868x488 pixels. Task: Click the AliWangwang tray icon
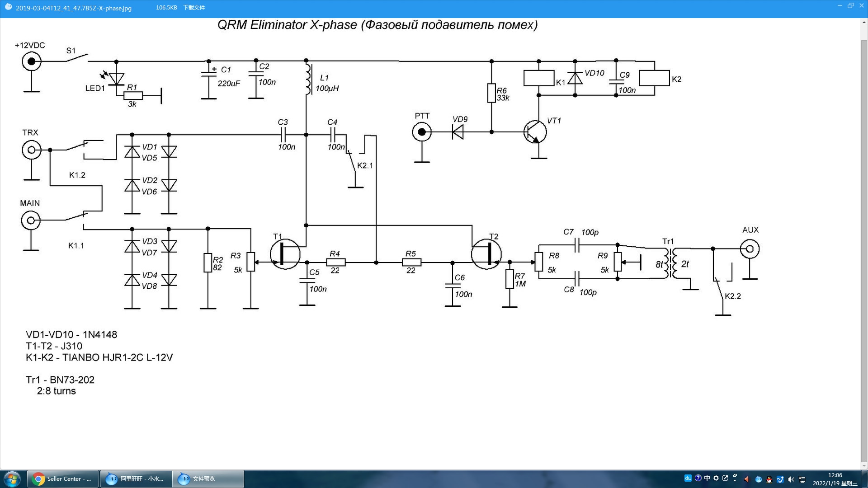(x=758, y=479)
